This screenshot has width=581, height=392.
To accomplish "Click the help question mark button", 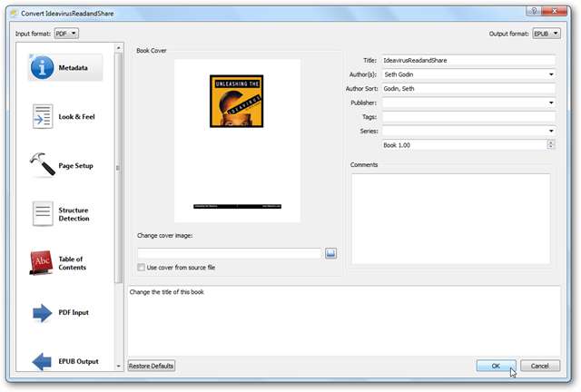I will [x=533, y=11].
